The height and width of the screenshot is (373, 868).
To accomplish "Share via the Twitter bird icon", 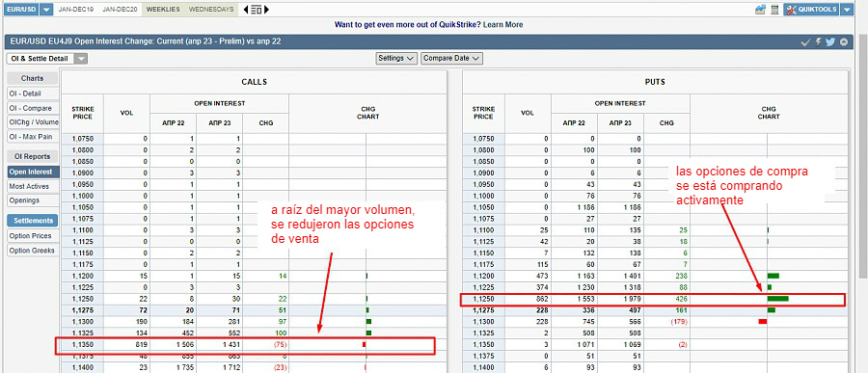I will (x=829, y=42).
